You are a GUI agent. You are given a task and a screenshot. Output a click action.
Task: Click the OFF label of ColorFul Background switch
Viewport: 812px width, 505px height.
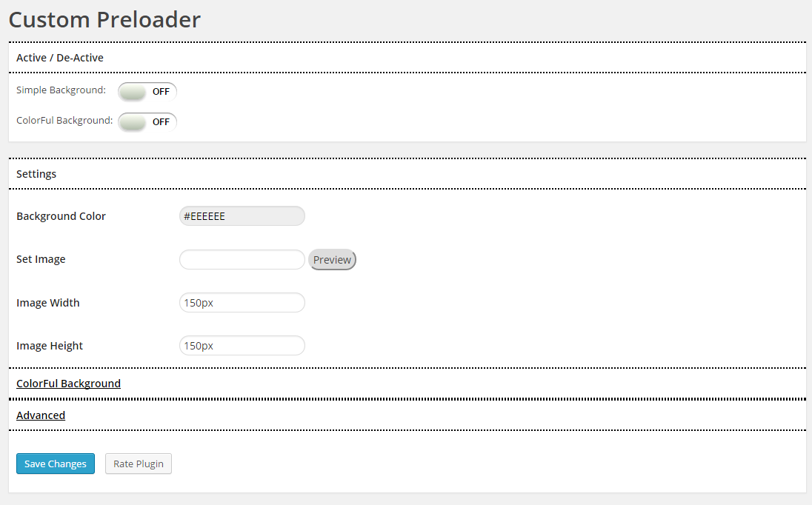161,122
